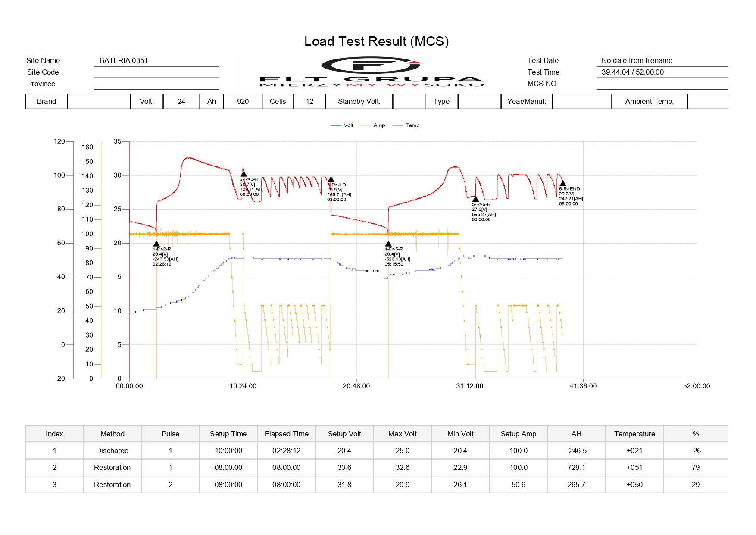Click the 3-R>4-D triangle marker

pos(331,179)
